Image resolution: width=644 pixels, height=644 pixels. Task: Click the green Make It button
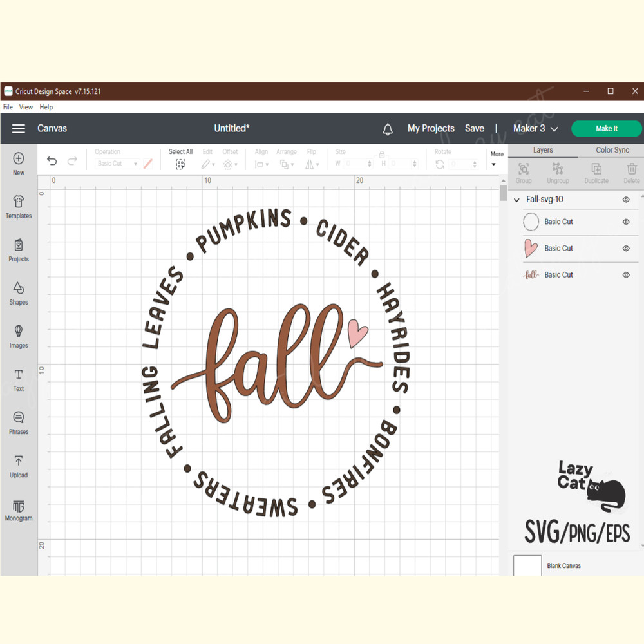(x=606, y=129)
